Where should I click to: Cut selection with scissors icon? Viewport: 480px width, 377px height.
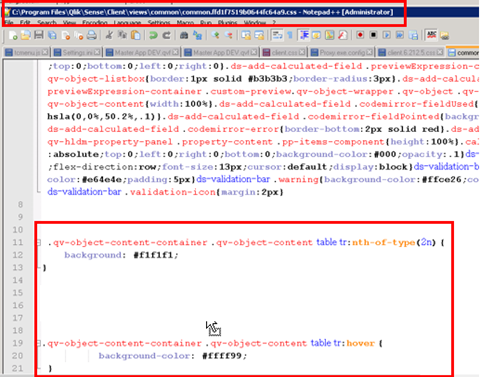click(109, 35)
